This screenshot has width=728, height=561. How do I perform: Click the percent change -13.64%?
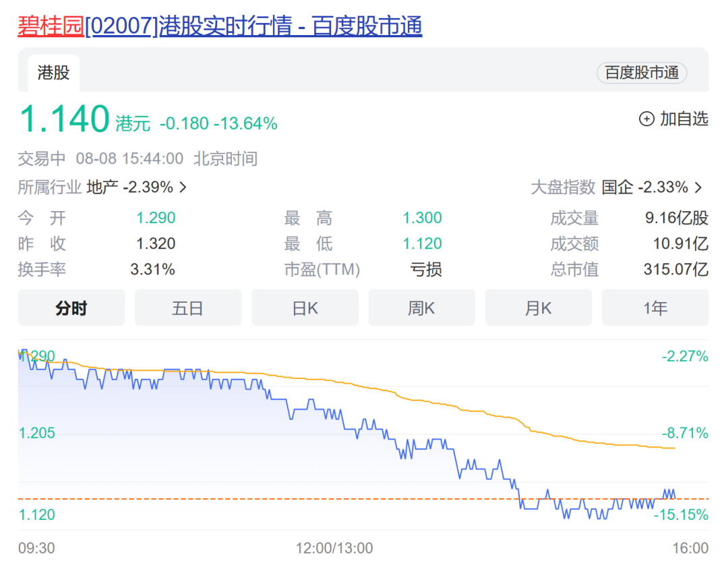point(245,123)
